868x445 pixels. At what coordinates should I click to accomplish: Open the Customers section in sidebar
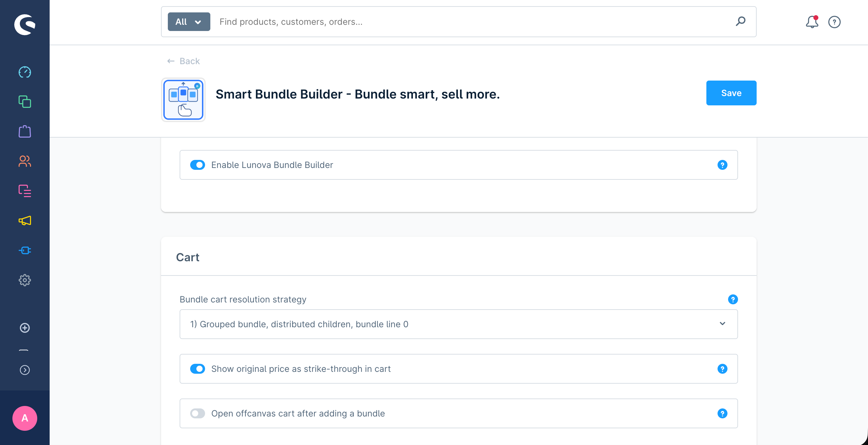24,161
